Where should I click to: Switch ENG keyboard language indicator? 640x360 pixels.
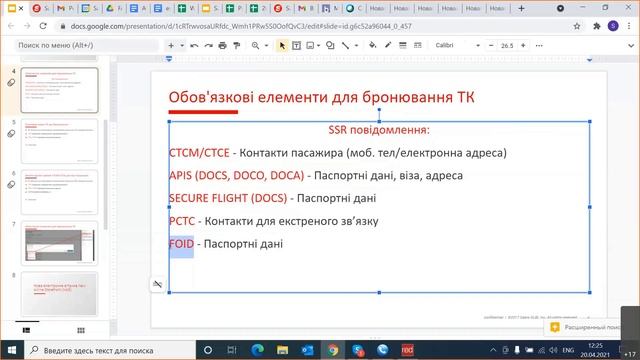[x=568, y=350]
